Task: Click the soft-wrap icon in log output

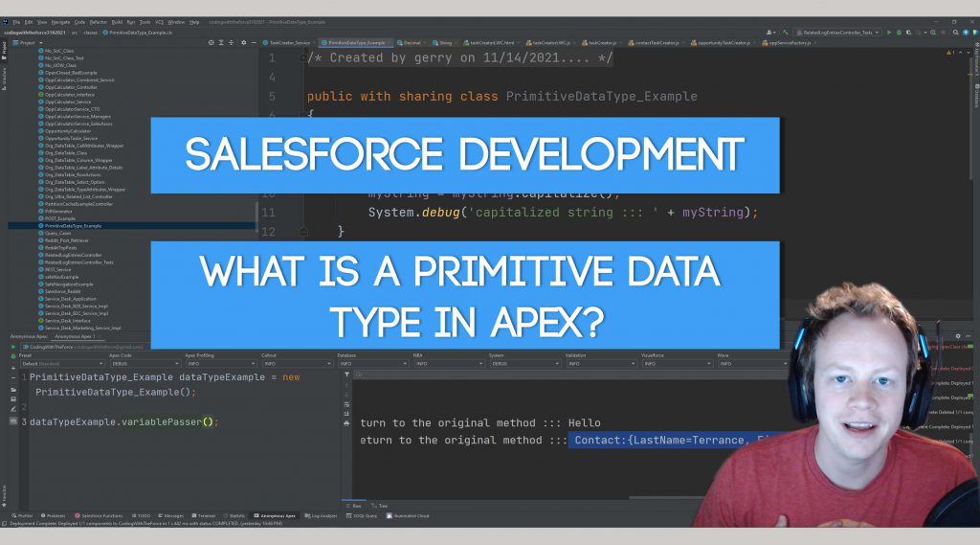Action: tap(346, 405)
